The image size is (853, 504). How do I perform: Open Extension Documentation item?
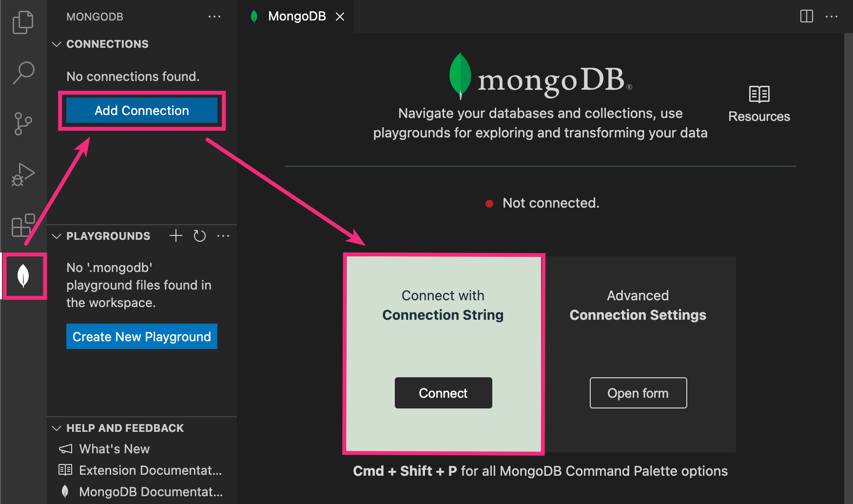[x=142, y=470]
